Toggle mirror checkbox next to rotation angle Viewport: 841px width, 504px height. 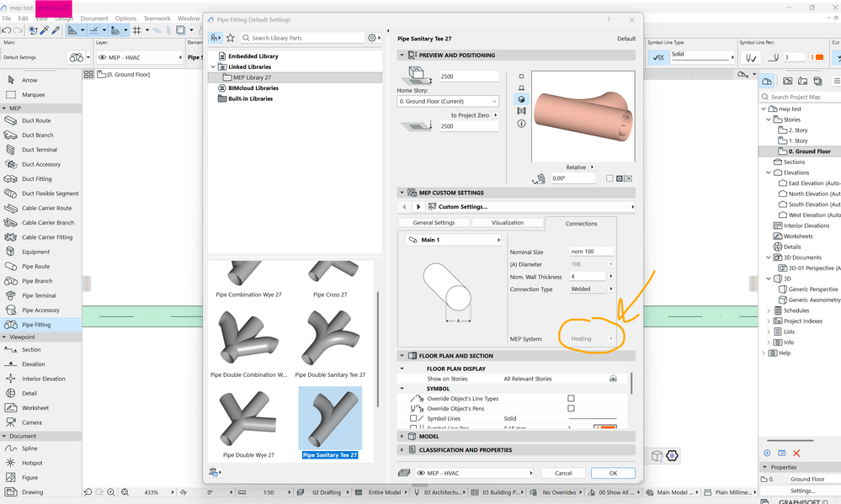click(609, 178)
